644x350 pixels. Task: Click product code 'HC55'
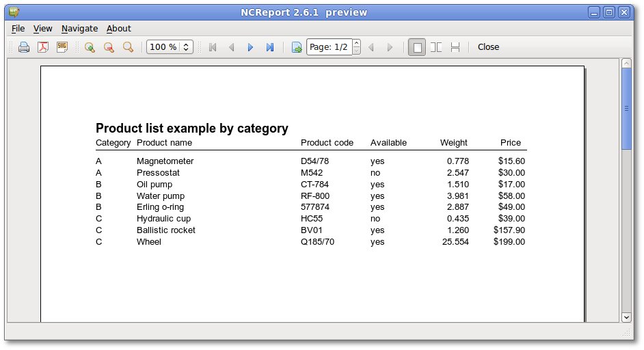(x=312, y=219)
